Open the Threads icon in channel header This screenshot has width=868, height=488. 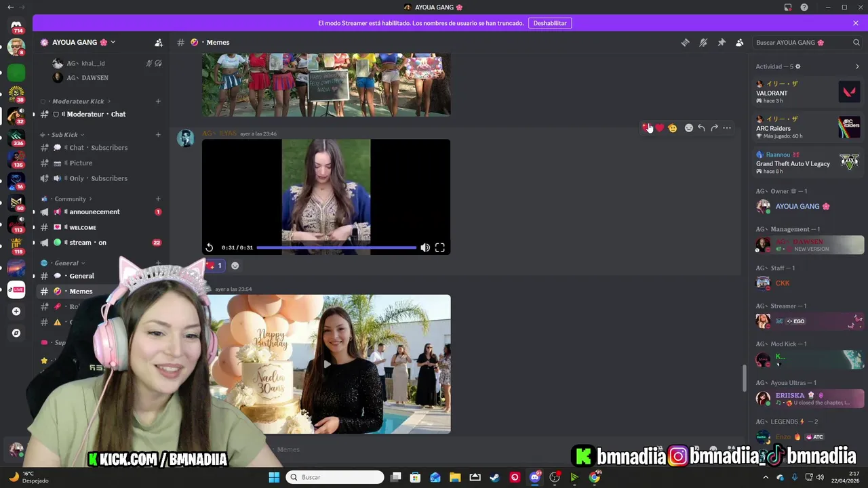tap(685, 42)
